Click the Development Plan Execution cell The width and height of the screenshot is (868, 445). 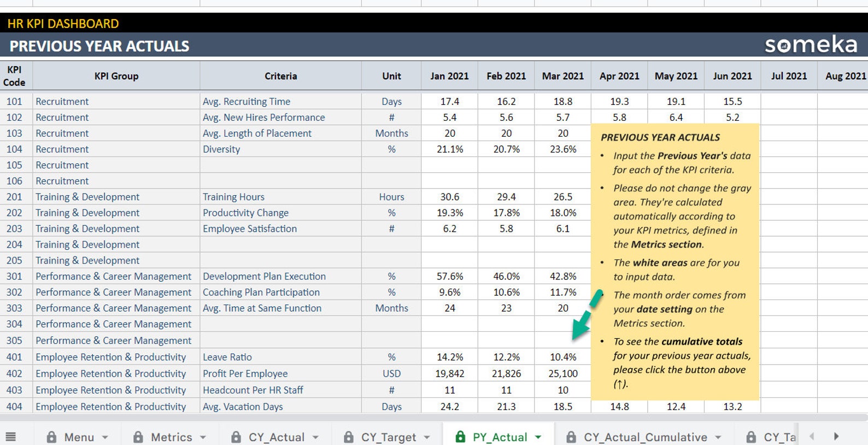pos(281,277)
